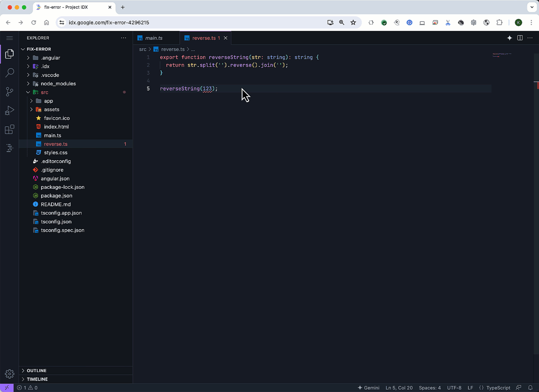Change encoding via UTF-8
Screen dimensions: 539x392
(x=454, y=388)
